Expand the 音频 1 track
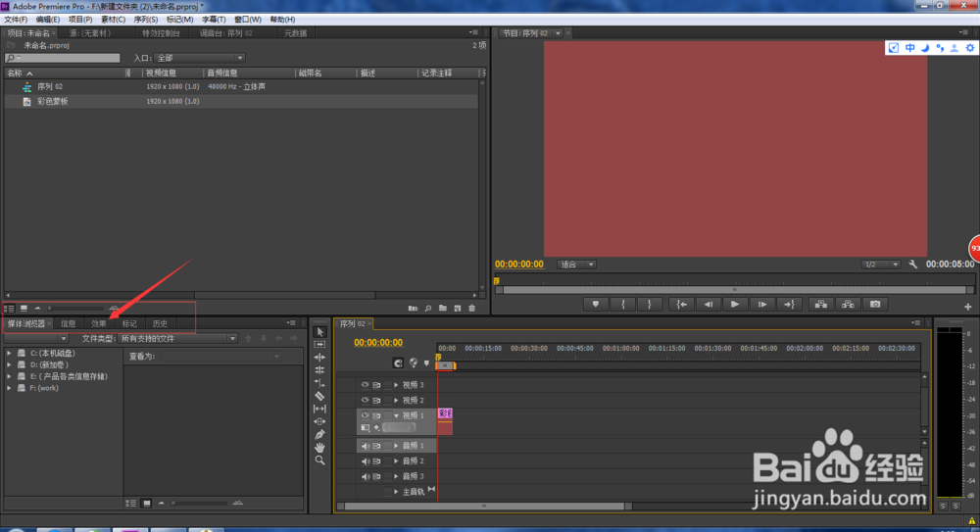The width and height of the screenshot is (980, 532). click(x=396, y=446)
